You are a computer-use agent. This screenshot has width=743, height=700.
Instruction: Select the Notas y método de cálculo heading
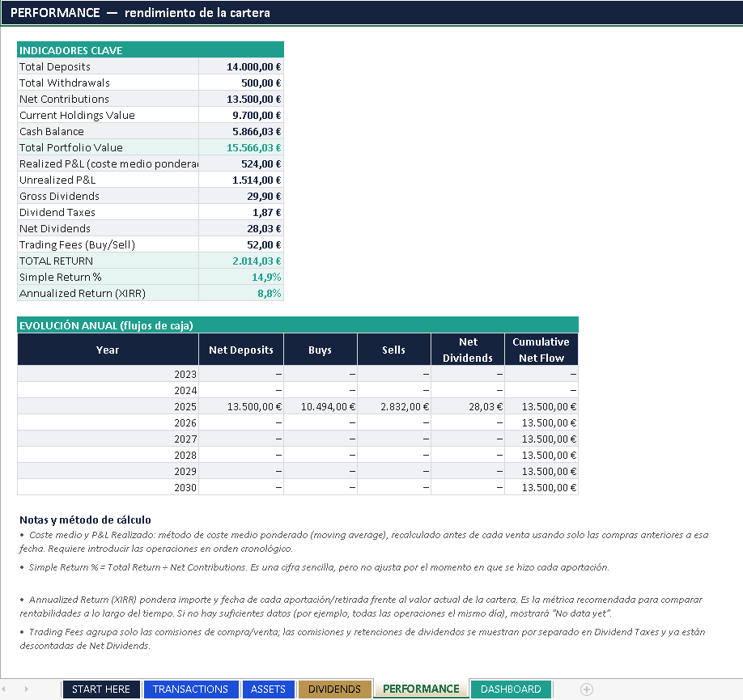(85, 520)
